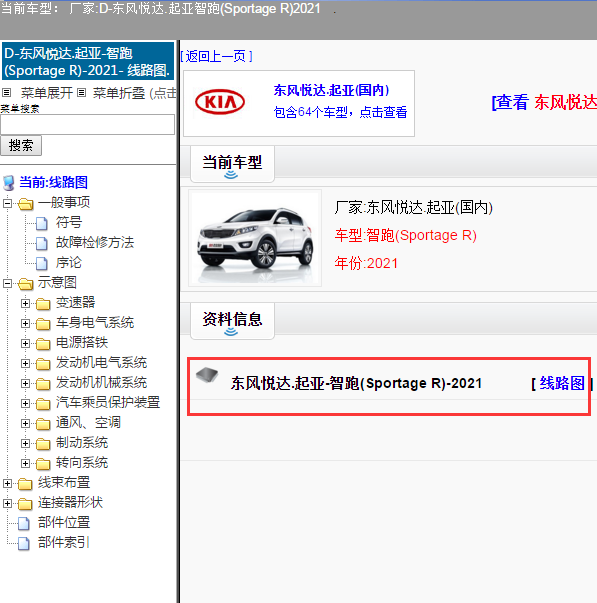Click the folder icon next to 一般事项
Image resolution: width=597 pixels, height=603 pixels.
point(25,203)
